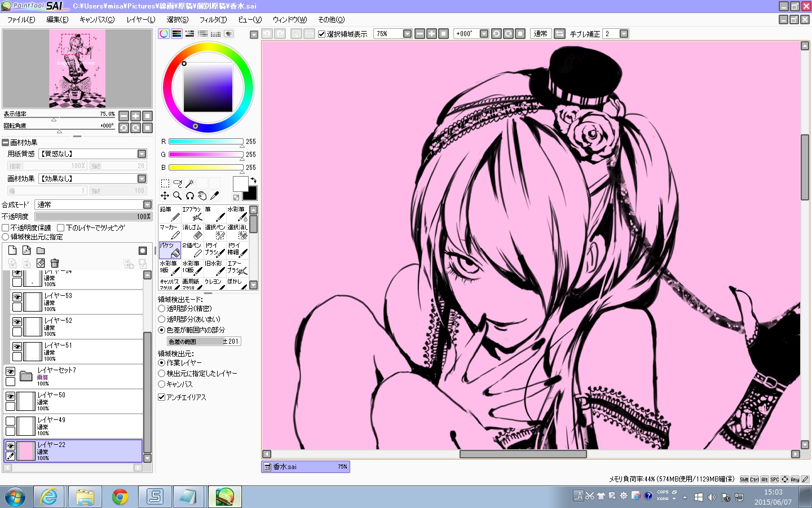812x508 pixels.
Task: Set the 色差の範囲 color difference slider
Action: pyautogui.click(x=204, y=341)
